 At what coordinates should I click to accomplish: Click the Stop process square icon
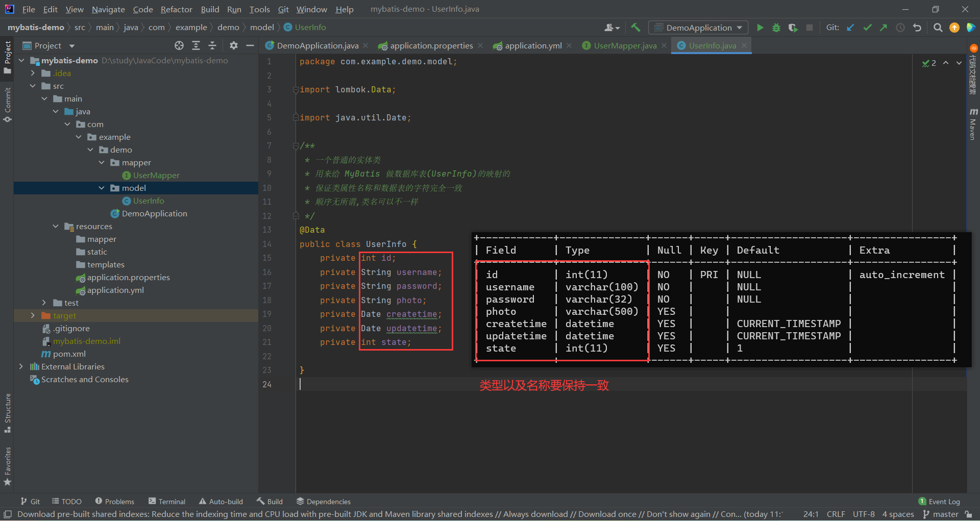[810, 28]
